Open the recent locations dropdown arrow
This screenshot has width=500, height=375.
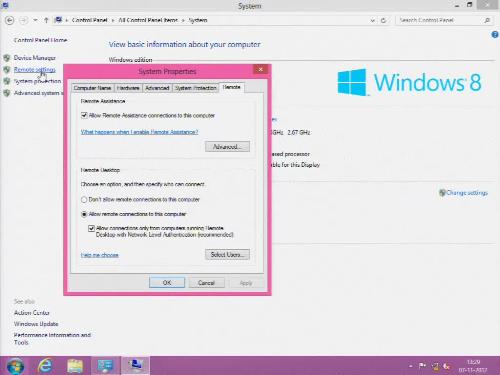tap(35, 20)
